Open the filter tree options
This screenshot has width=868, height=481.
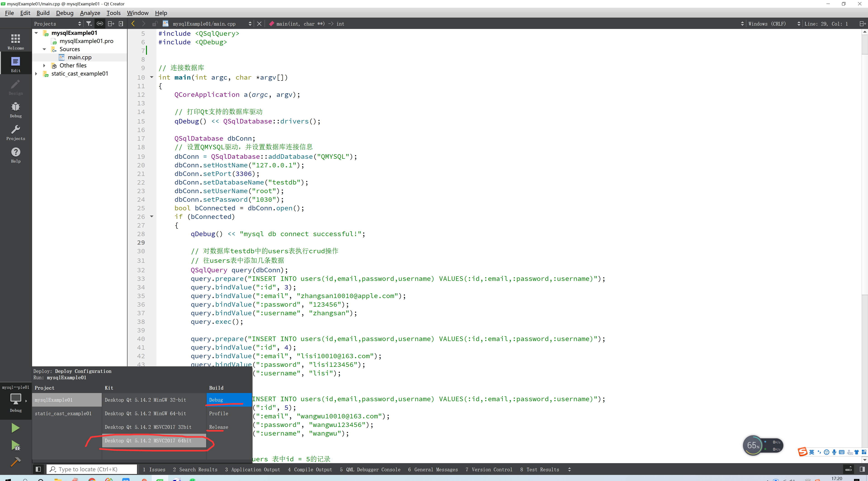(89, 24)
